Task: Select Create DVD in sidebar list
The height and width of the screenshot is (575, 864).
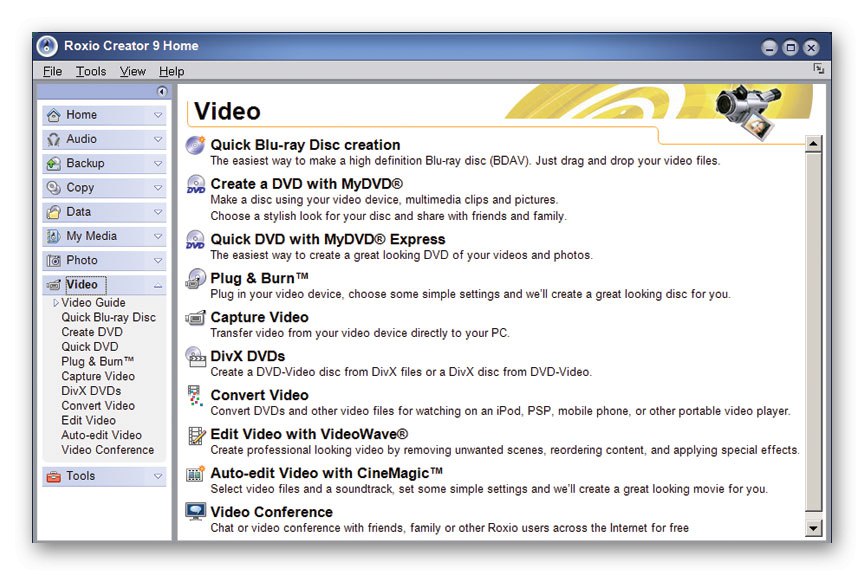Action: pos(92,332)
